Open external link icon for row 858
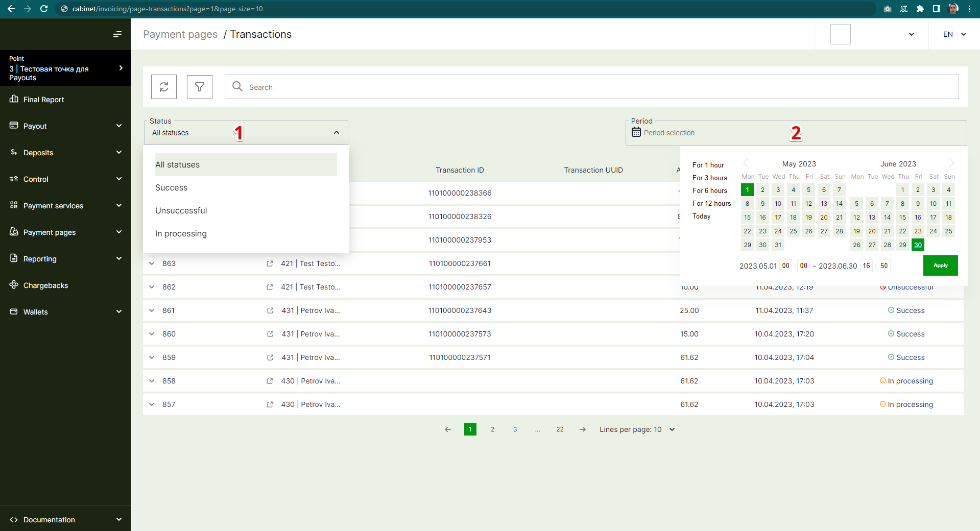This screenshot has width=980, height=531. click(x=270, y=381)
